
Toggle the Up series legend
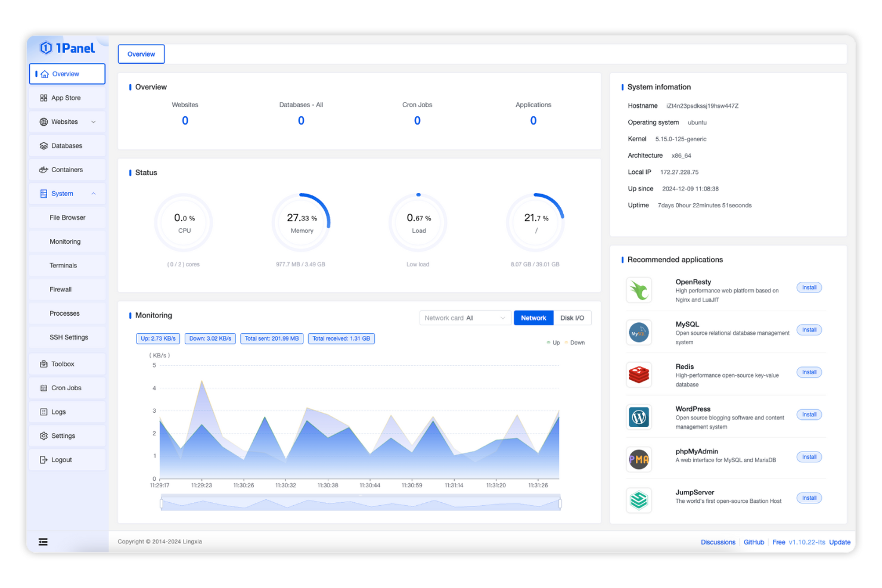553,343
